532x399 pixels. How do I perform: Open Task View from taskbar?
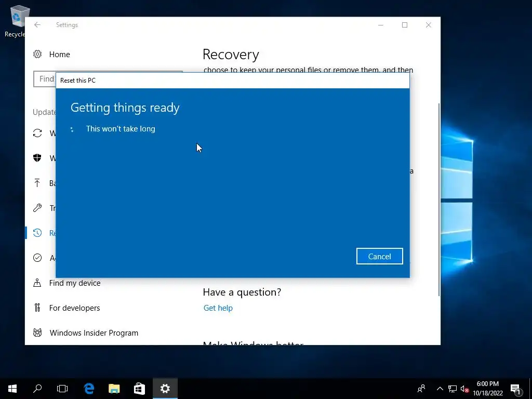62,389
